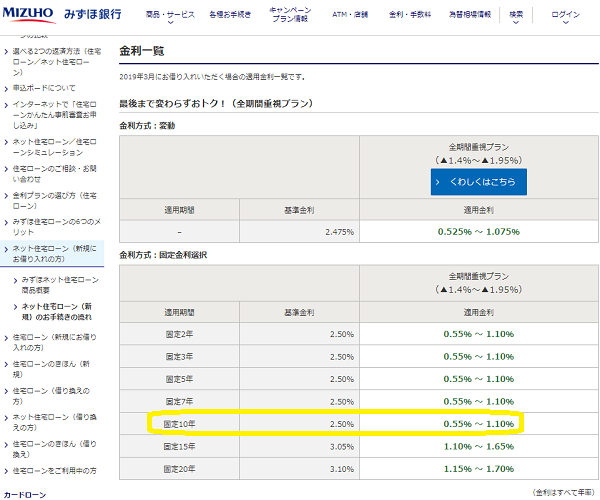Open 住宅ローンのきほん(新規) sidebar link
600x500 pixels.
pyautogui.click(x=51, y=369)
